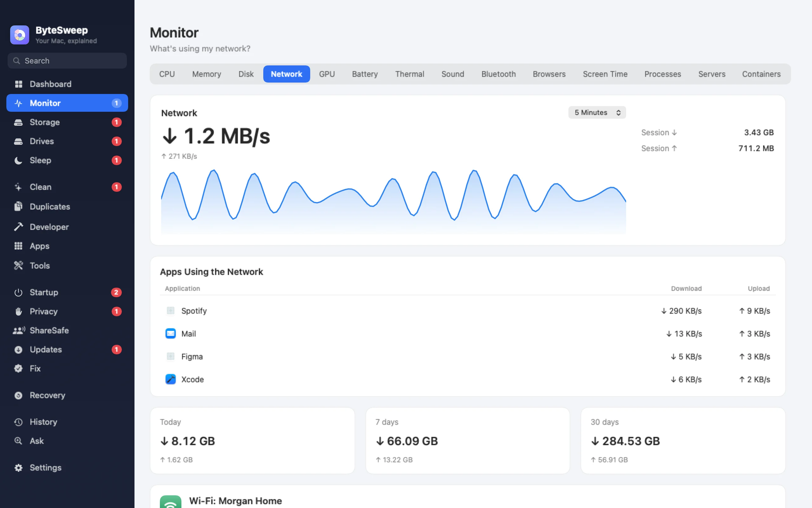Switch to the Memory tab
This screenshot has height=508, width=812.
point(206,74)
